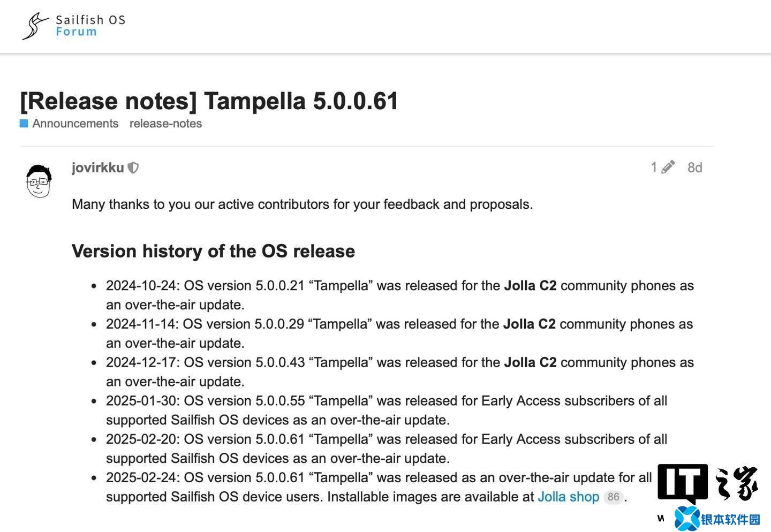
Task: Click the moderator shield icon beside jovirkku
Action: pyautogui.click(x=134, y=168)
